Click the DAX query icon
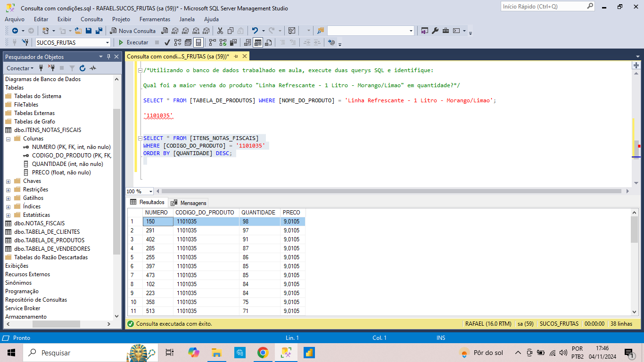The image size is (644, 362). click(206, 31)
